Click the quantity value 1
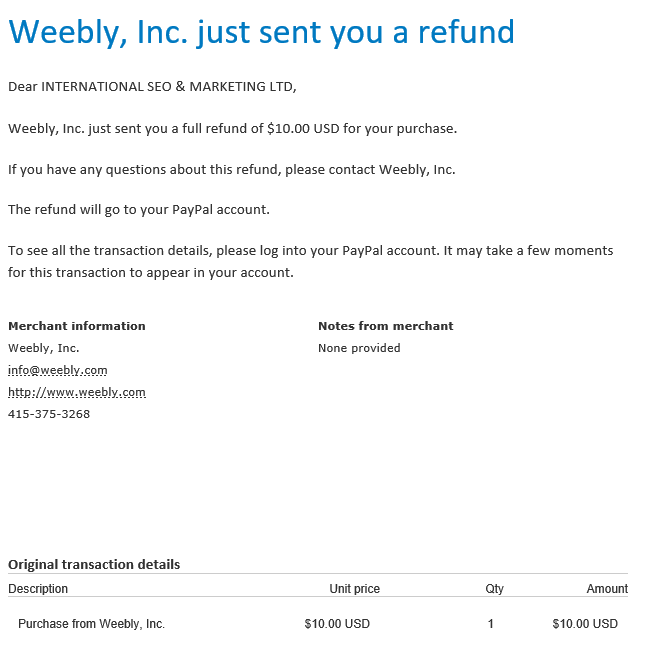This screenshot has width=645, height=655. pos(491,624)
